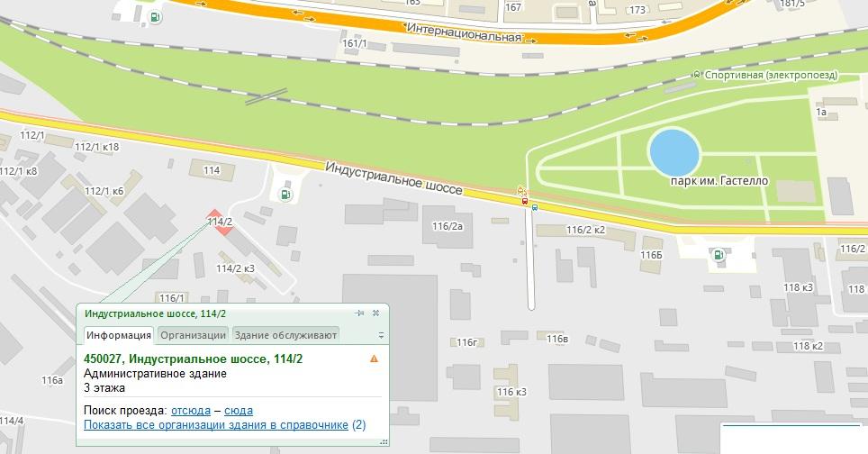Click the red bus stop icon
This screenshot has width=868, height=454.
point(525,201)
